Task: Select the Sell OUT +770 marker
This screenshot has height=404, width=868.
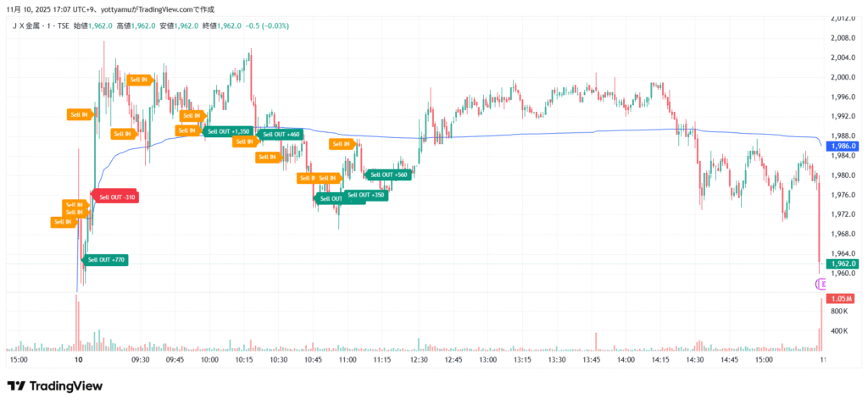Action: coord(106,260)
